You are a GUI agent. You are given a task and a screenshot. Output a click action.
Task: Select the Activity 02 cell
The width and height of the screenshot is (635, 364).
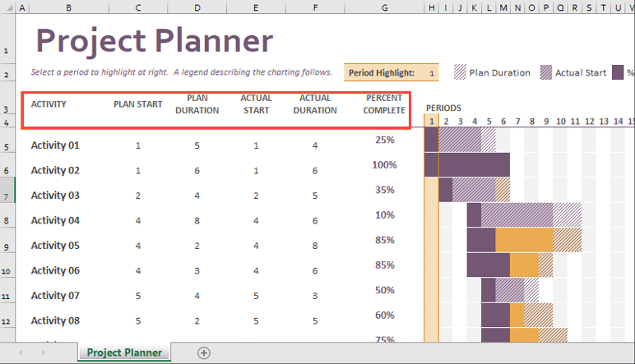click(55, 170)
